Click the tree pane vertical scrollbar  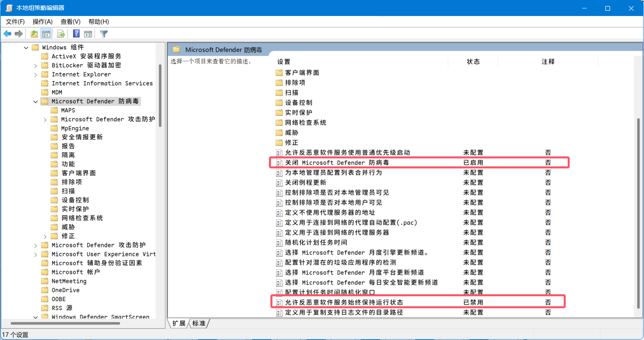pyautogui.click(x=160, y=96)
